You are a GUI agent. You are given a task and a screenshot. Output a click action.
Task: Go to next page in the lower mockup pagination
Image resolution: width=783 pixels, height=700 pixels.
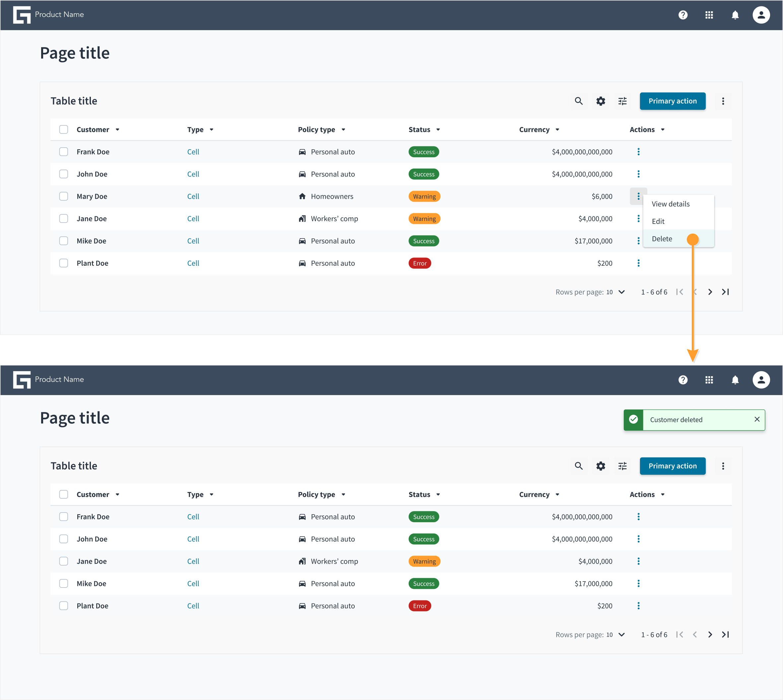[710, 635]
